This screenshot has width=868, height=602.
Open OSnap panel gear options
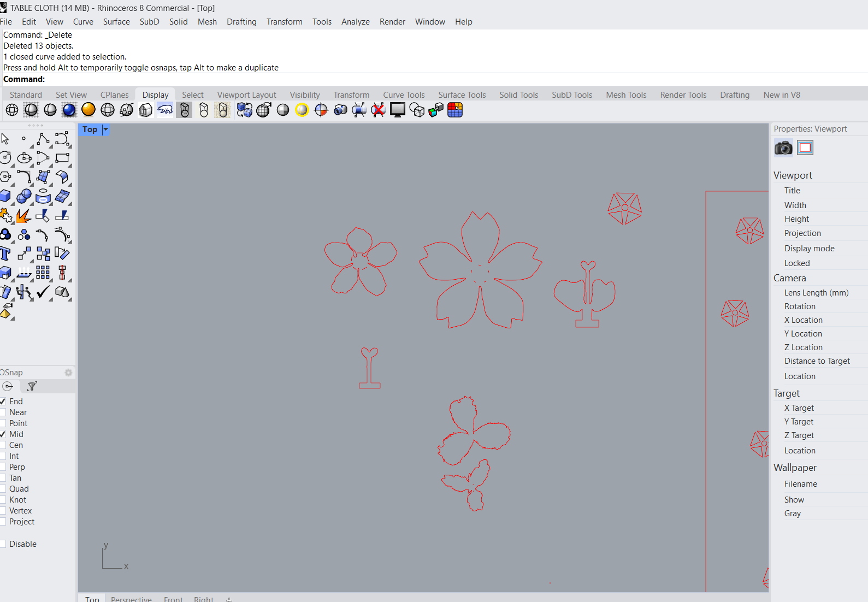68,373
